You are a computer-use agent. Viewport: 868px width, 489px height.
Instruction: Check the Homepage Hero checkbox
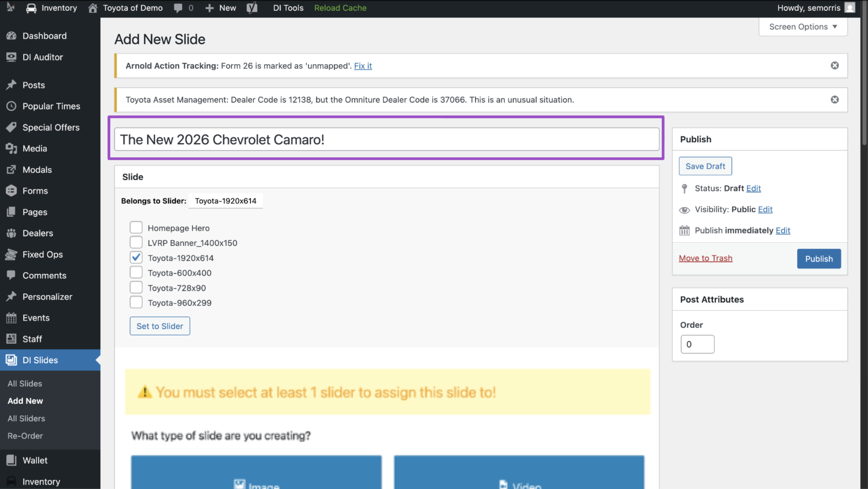[x=136, y=227]
